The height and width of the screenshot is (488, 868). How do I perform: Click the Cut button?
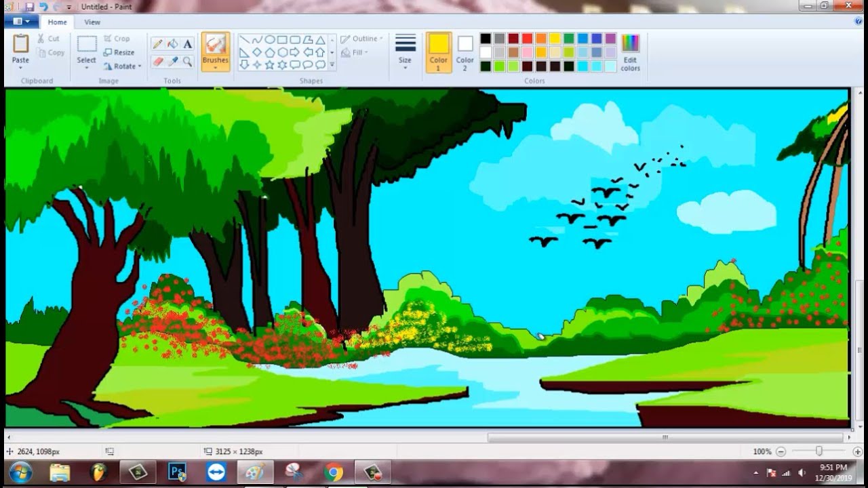point(48,39)
